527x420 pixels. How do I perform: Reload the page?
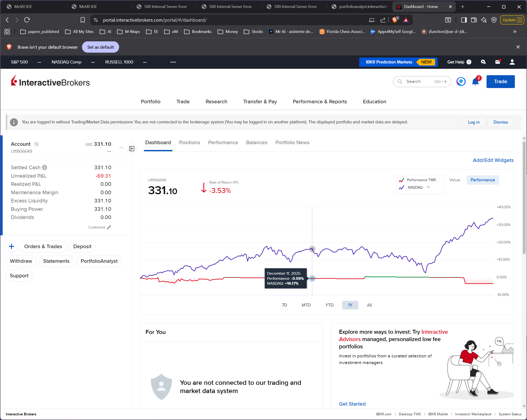pos(27,20)
